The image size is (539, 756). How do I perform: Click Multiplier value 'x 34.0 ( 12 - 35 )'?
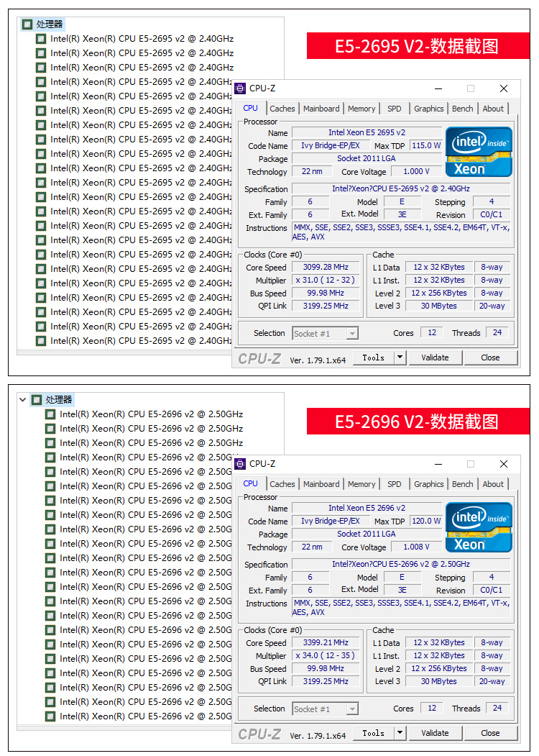[326, 656]
